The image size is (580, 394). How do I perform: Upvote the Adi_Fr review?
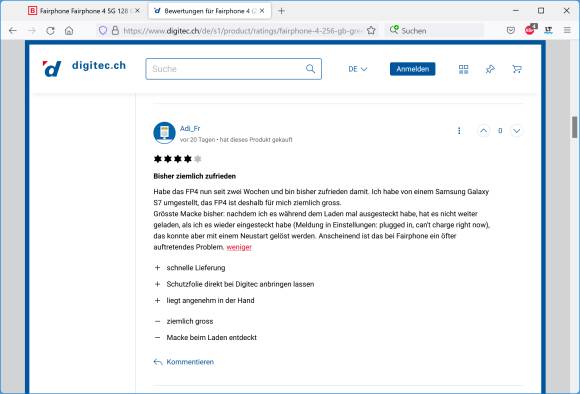coord(483,131)
